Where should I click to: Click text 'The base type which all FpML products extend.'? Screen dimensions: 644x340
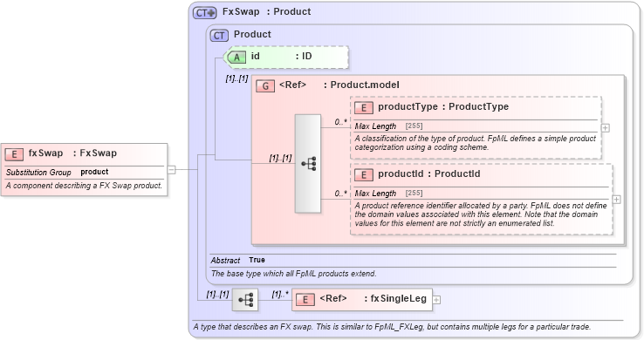coord(294,274)
